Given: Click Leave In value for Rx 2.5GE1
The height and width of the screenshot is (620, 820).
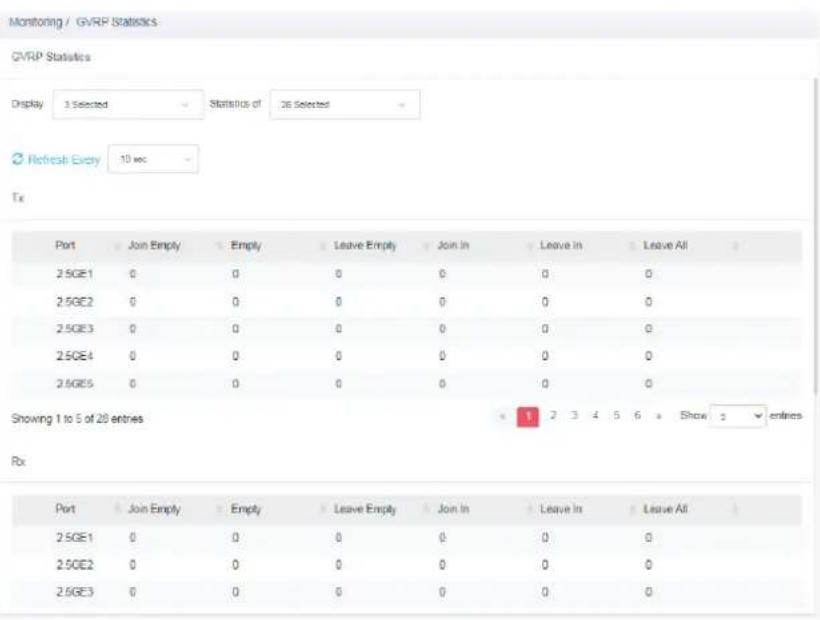Looking at the screenshot, I should point(545,537).
